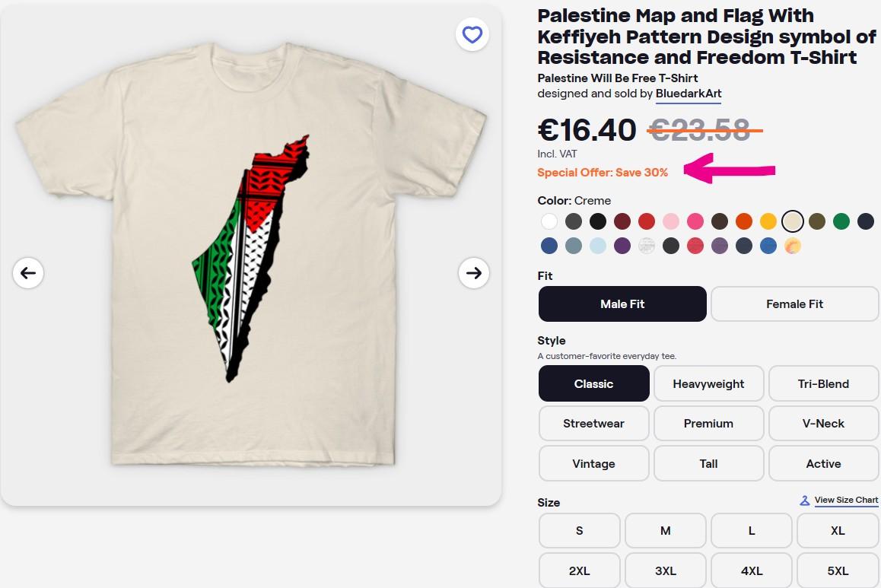Click the t-shirt product image
Viewport: 881px width, 588px height.
251,259
